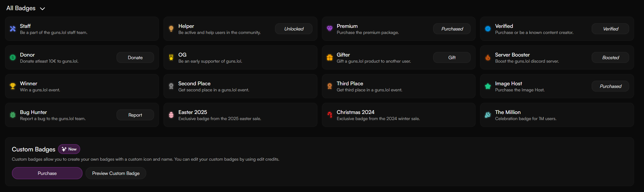Click the Image Host green star icon
Viewport: 644px width, 192px height.
click(488, 86)
